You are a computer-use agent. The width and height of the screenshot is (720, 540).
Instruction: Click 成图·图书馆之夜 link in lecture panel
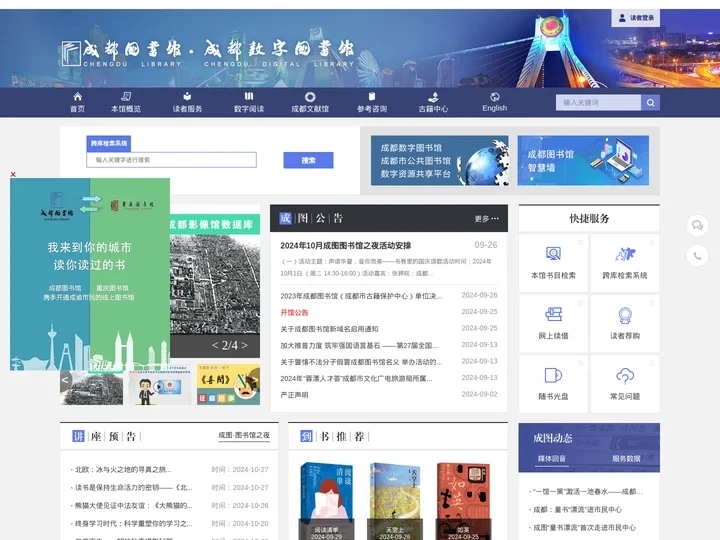244,435
